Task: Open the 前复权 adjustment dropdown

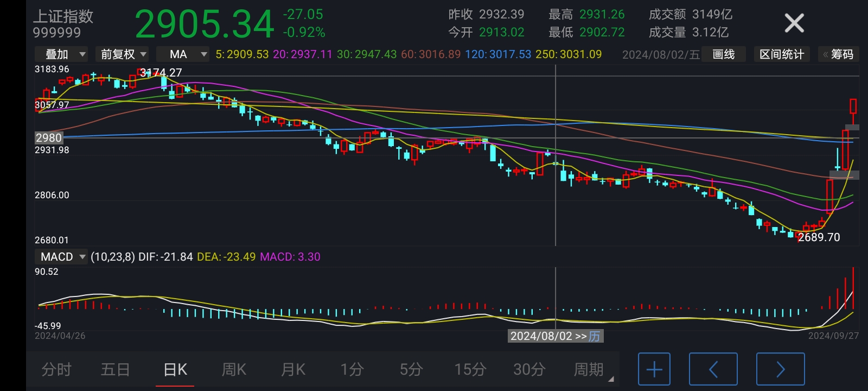Action: click(x=122, y=54)
